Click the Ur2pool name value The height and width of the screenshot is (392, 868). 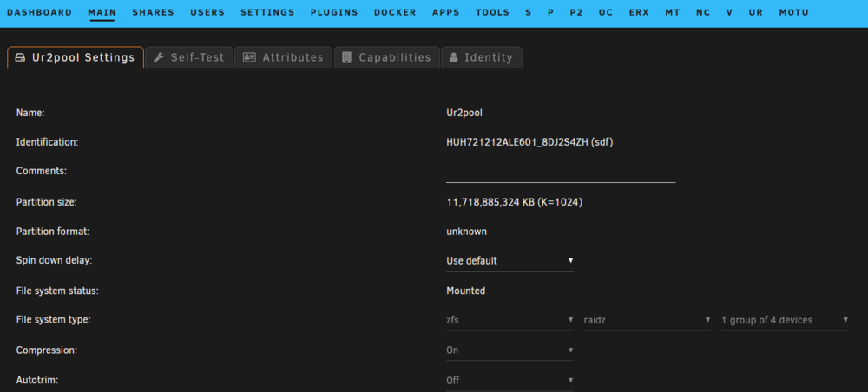click(x=464, y=113)
